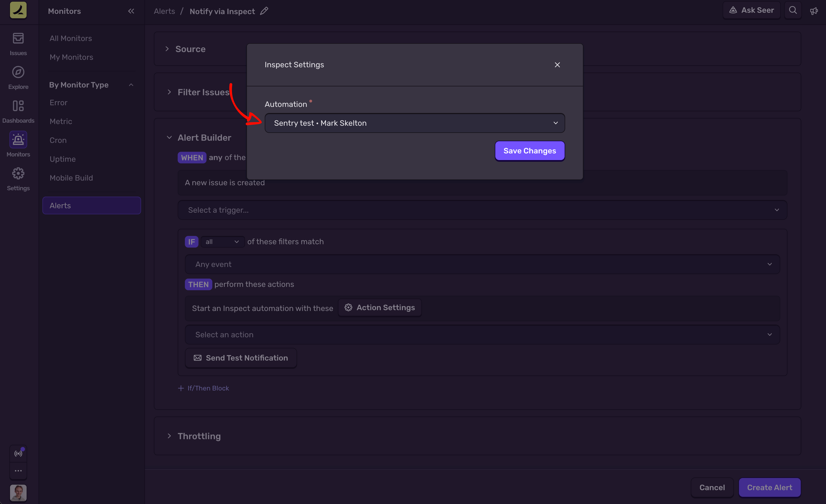Expand the Throttling section
826x504 pixels.
[169, 436]
